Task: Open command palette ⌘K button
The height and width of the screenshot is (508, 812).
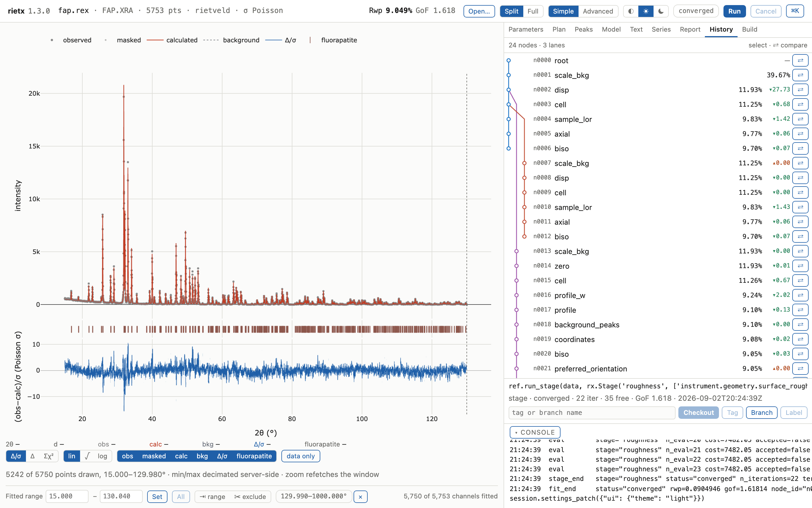Action: (795, 11)
